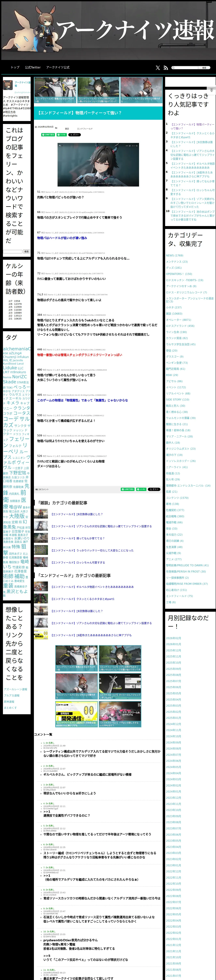Click the 下野宏銘 tag
This screenshot has height=980, width=216.
coord(17,473)
